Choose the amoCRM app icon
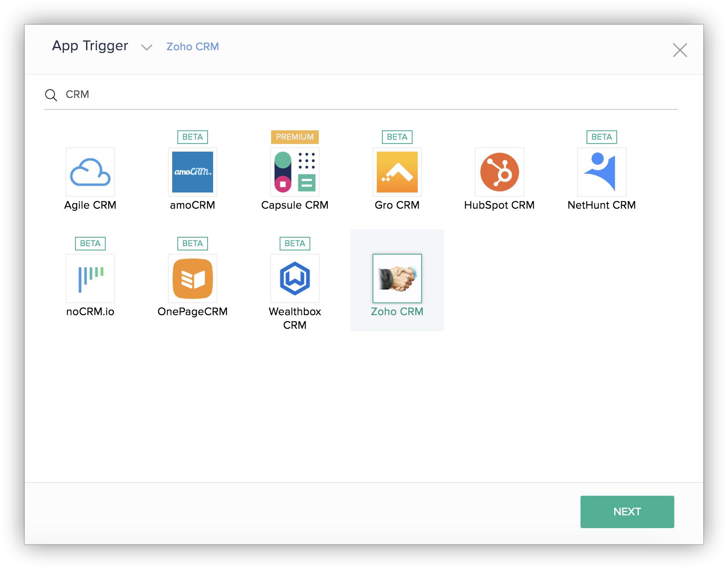This screenshot has width=728, height=569. [x=193, y=172]
